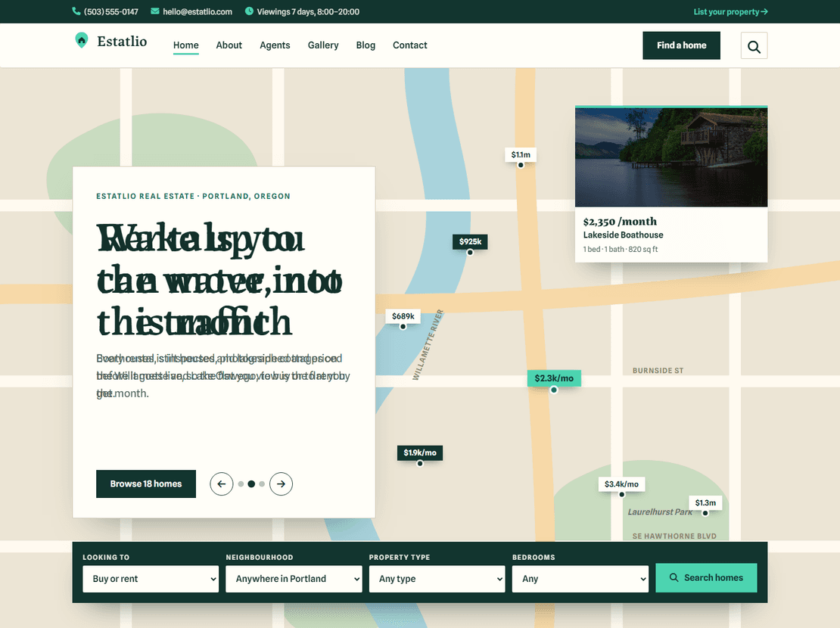Go to previous slide arrow

(221, 483)
